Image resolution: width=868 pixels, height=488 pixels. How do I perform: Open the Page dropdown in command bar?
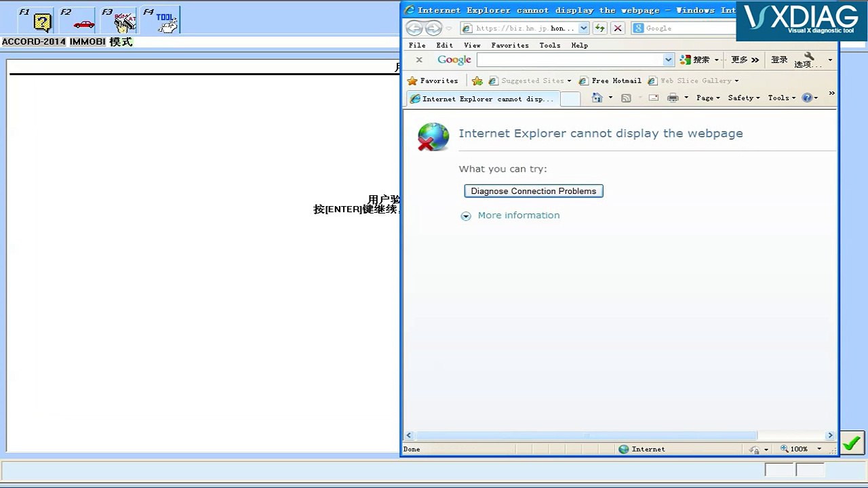click(708, 98)
